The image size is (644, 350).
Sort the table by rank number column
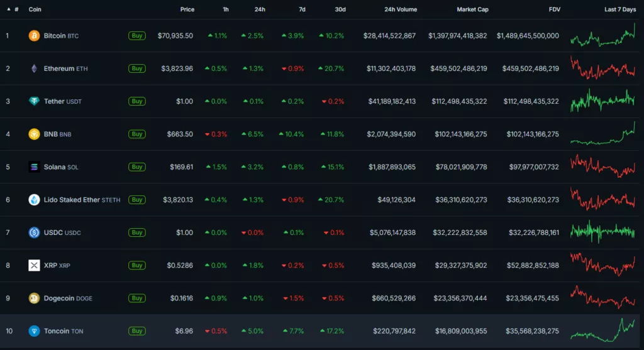16,9
